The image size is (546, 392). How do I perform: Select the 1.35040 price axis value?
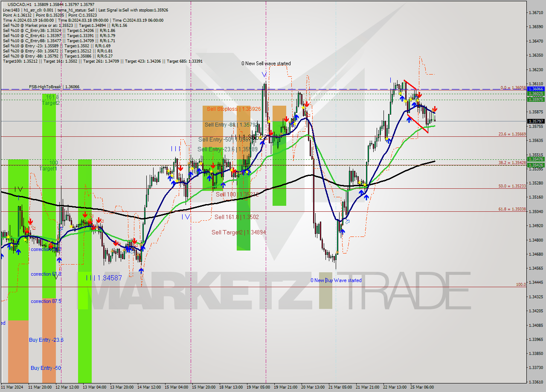(536, 211)
